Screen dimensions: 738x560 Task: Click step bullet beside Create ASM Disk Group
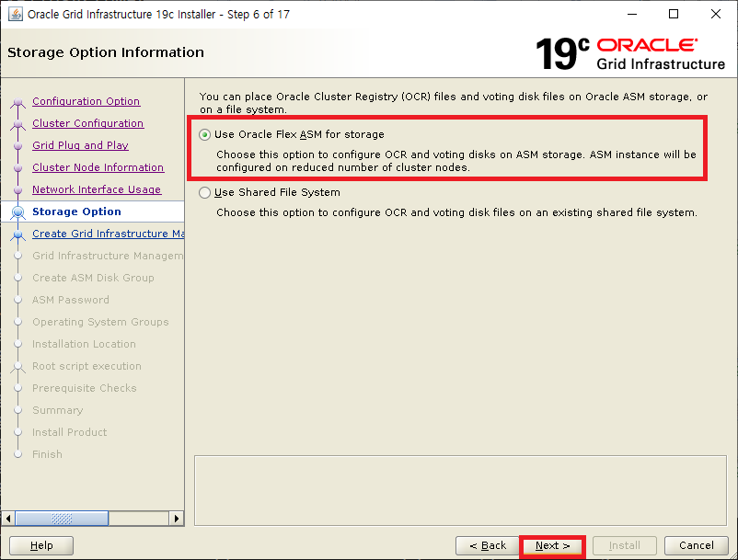pyautogui.click(x=17, y=278)
